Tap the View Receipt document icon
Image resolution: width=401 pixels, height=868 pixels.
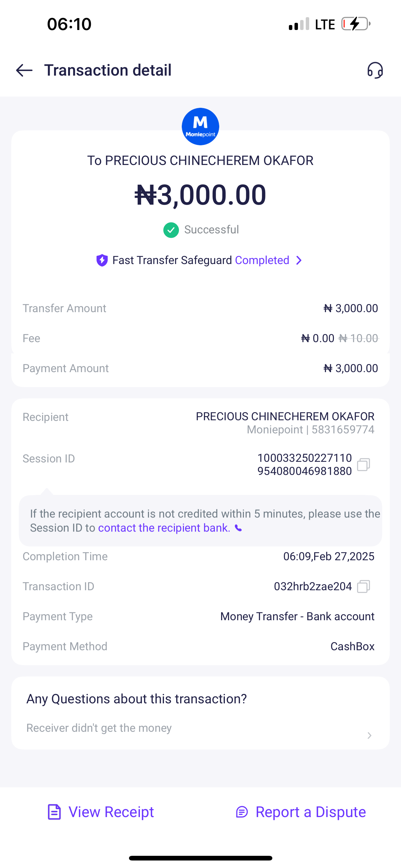pyautogui.click(x=54, y=812)
